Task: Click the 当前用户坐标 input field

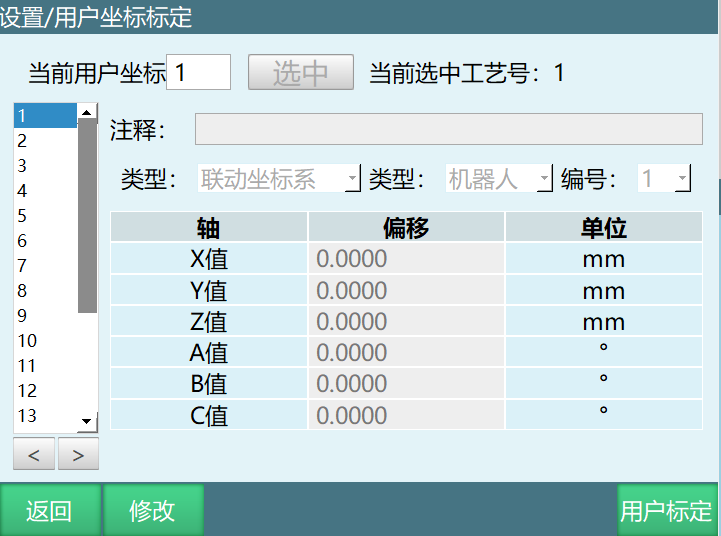Action: 198,73
